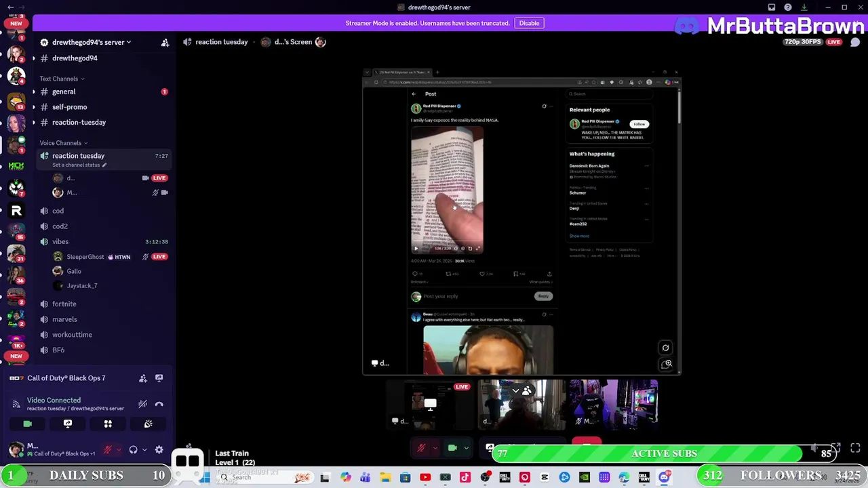This screenshot has width=868, height=488.
Task: Open TikTok from the taskbar
Action: tap(465, 478)
